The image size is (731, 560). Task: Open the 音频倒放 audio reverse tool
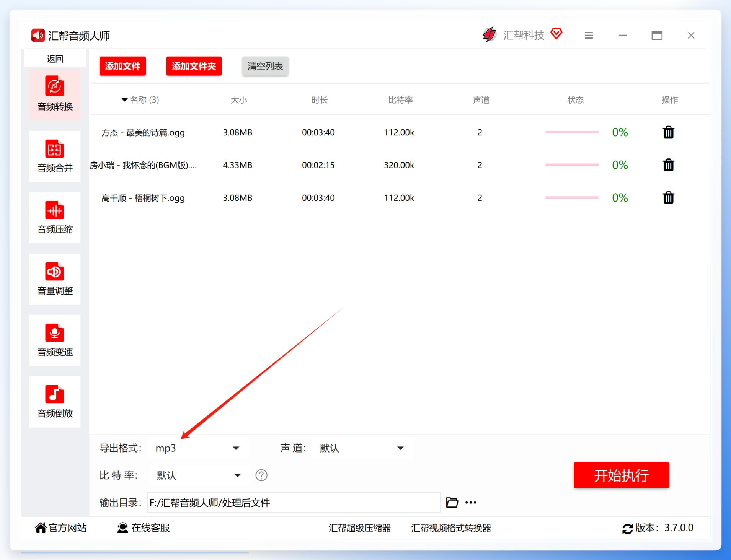point(55,402)
